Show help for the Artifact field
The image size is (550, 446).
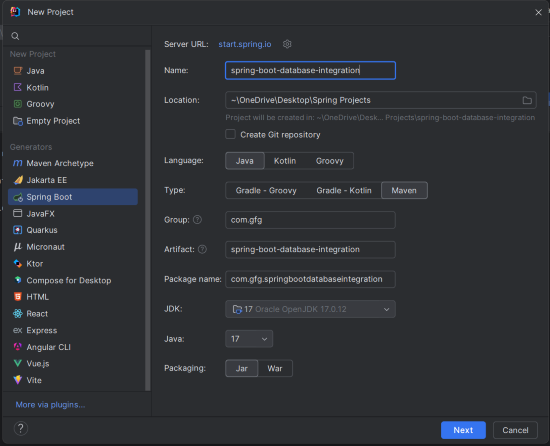[202, 249]
